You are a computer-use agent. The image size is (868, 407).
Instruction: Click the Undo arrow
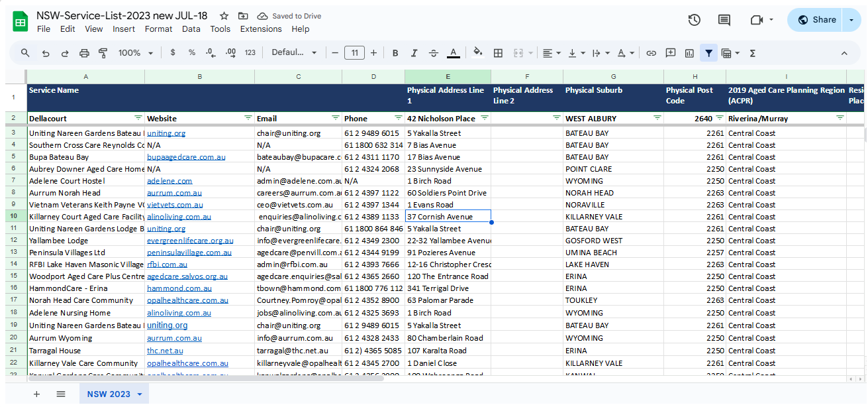point(46,53)
